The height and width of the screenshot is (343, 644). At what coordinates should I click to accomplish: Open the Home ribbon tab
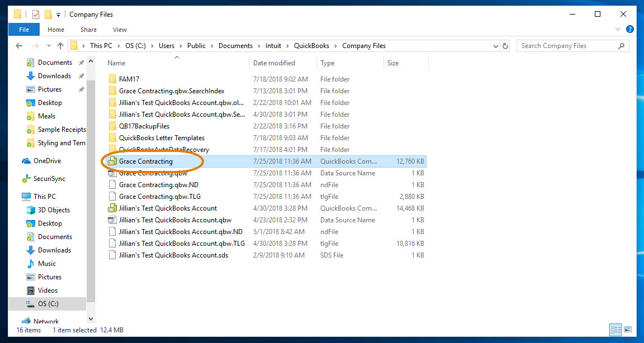click(56, 30)
